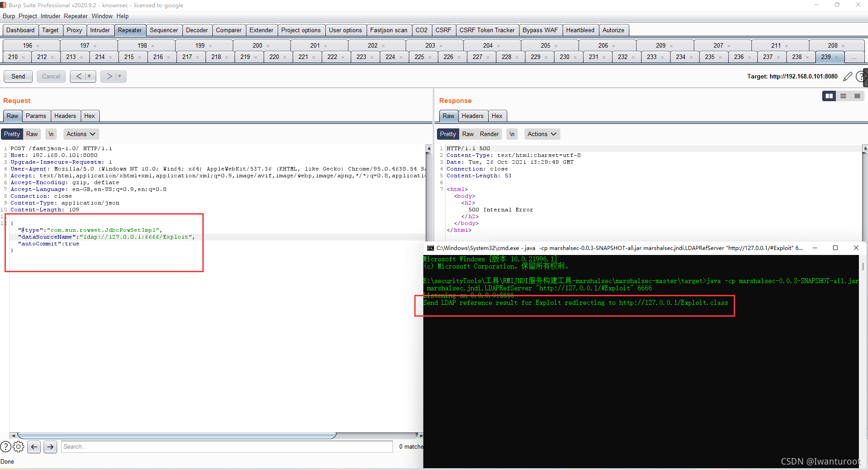868x470 pixels.
Task: Close repeater tab 239
Action: tap(836, 57)
